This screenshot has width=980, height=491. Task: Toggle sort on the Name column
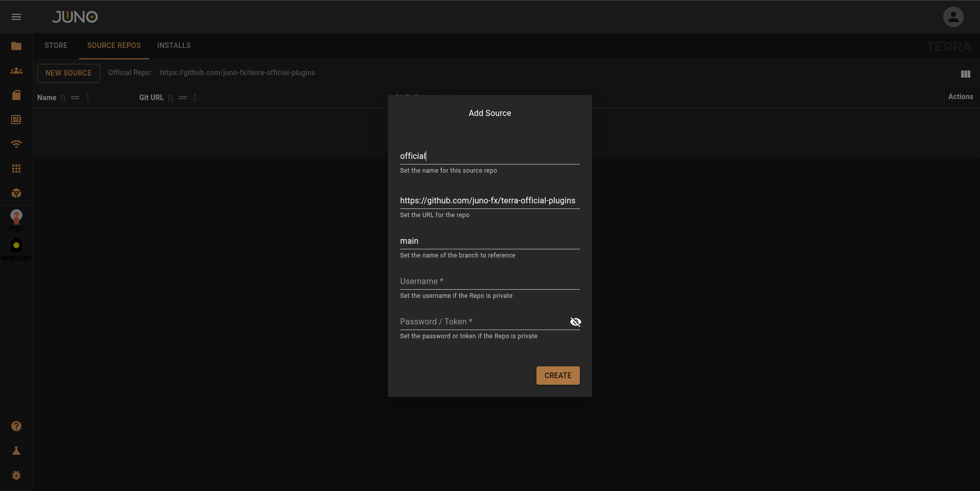(63, 98)
